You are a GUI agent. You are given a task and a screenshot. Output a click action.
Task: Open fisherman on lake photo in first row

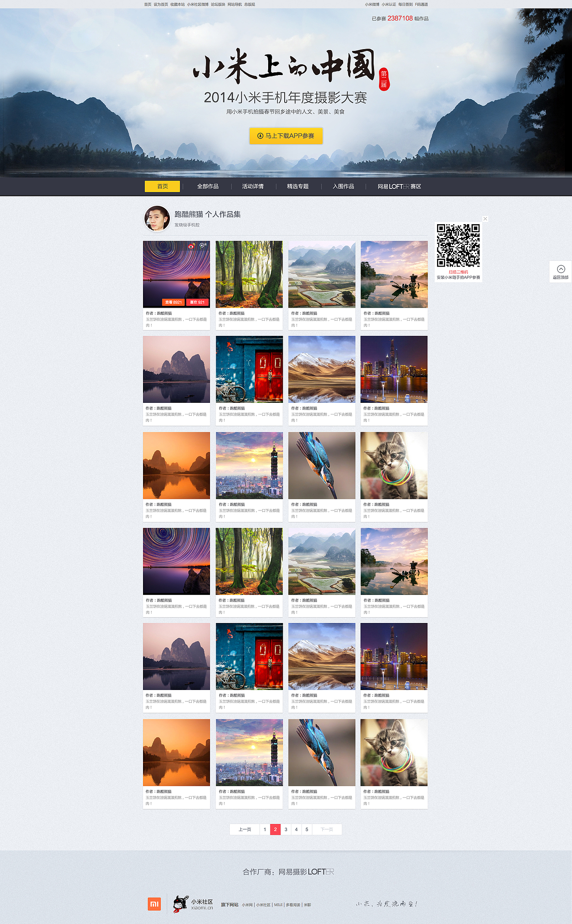[x=394, y=274]
